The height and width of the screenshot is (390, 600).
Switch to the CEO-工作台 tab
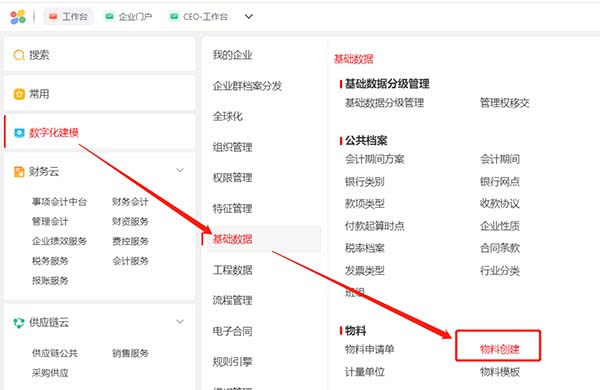(199, 16)
